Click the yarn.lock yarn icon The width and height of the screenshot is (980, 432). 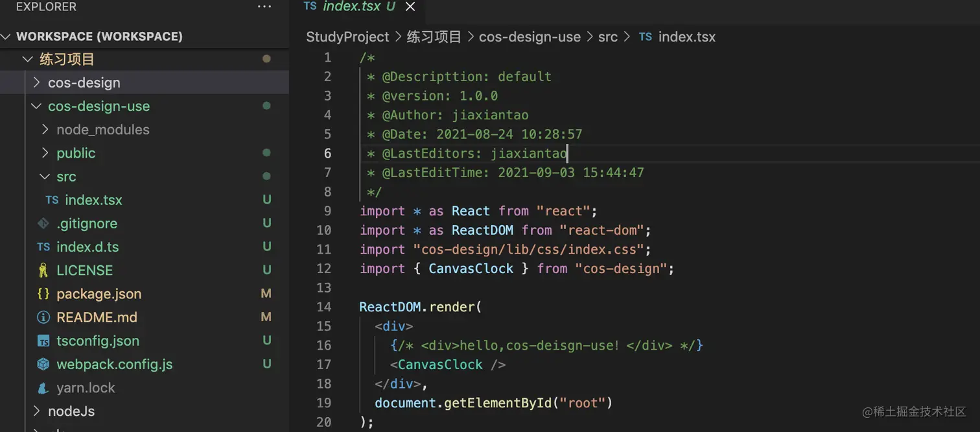43,388
